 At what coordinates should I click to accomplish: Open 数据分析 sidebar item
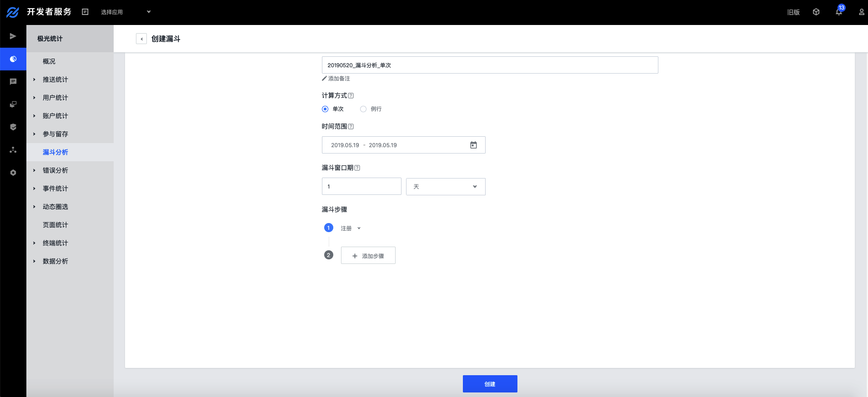click(55, 261)
